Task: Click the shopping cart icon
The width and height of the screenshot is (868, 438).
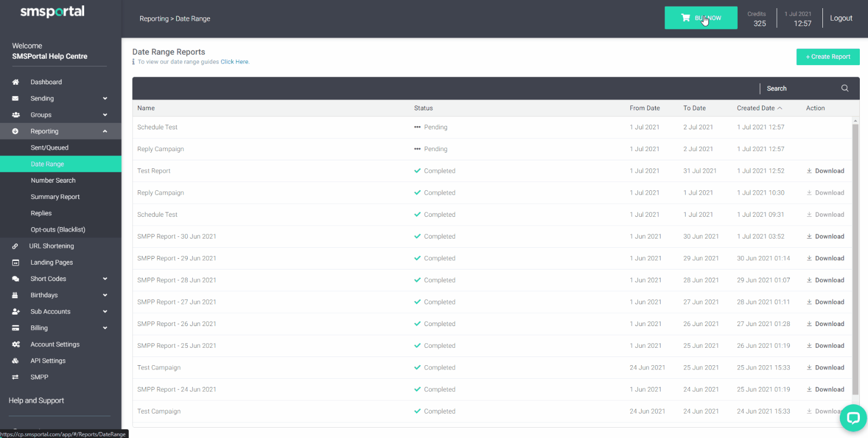Action: 686,18
